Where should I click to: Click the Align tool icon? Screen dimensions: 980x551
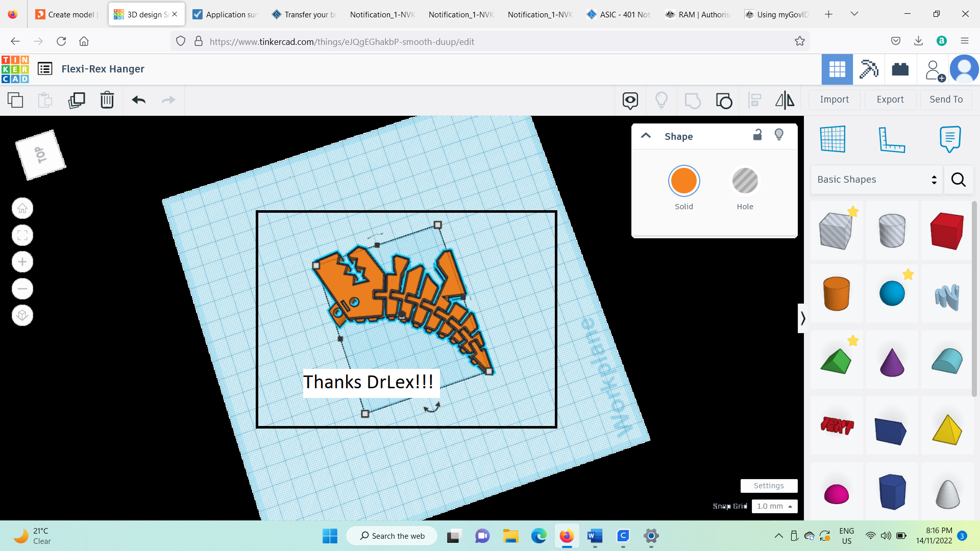point(754,100)
